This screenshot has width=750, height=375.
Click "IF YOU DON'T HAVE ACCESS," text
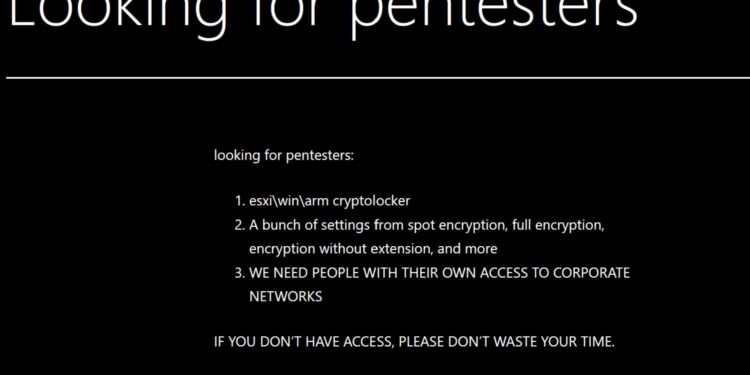(x=304, y=342)
